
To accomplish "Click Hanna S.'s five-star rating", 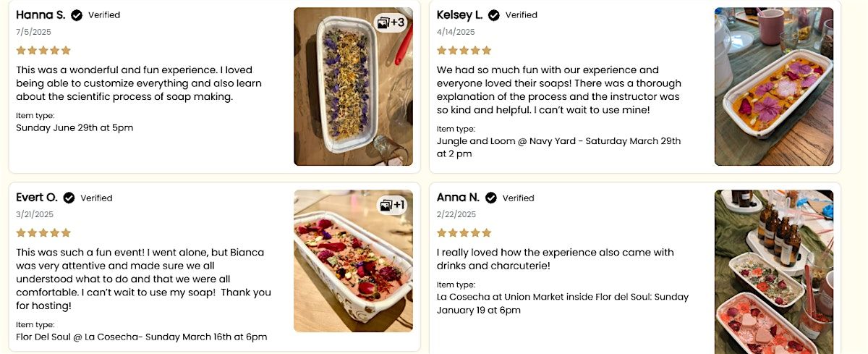I will point(43,51).
